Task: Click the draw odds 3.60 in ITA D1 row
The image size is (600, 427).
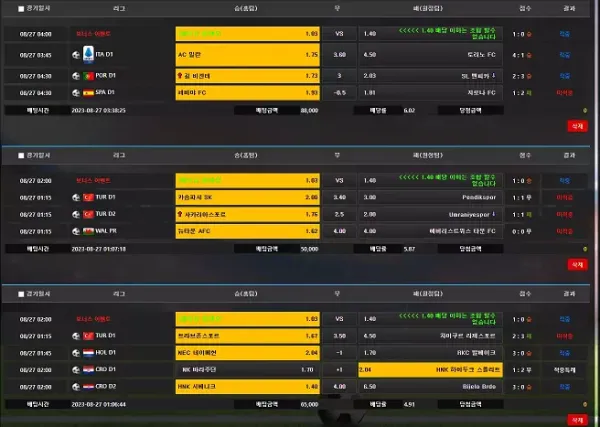Action: (339, 55)
